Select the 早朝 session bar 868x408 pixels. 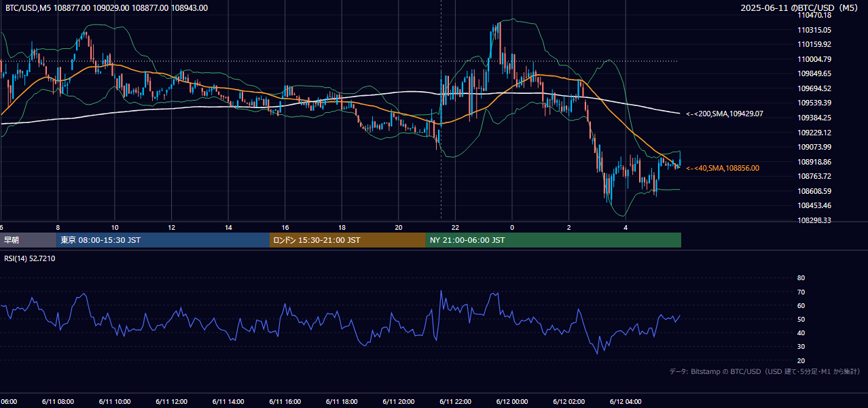click(x=28, y=240)
